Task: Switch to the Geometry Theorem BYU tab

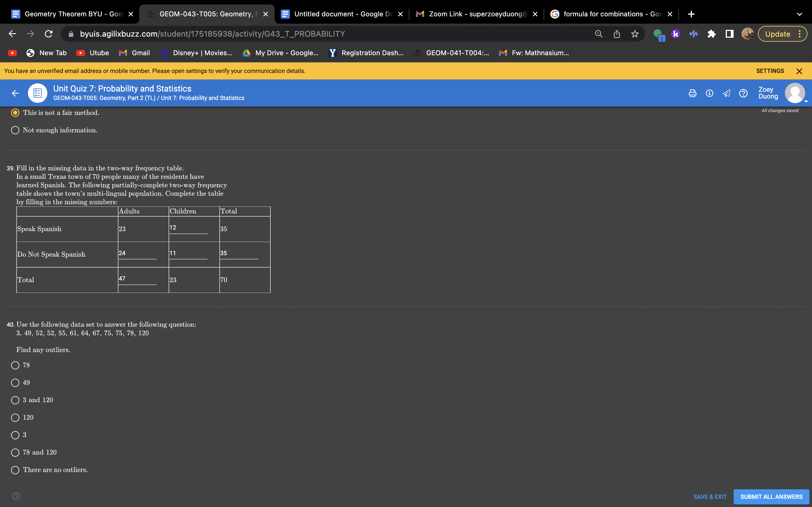Action: [x=72, y=14]
